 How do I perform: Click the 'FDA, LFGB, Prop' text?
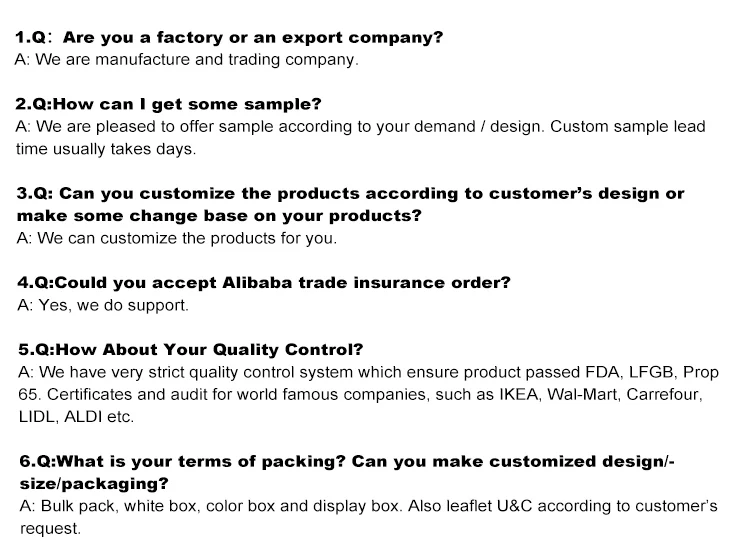(652, 372)
